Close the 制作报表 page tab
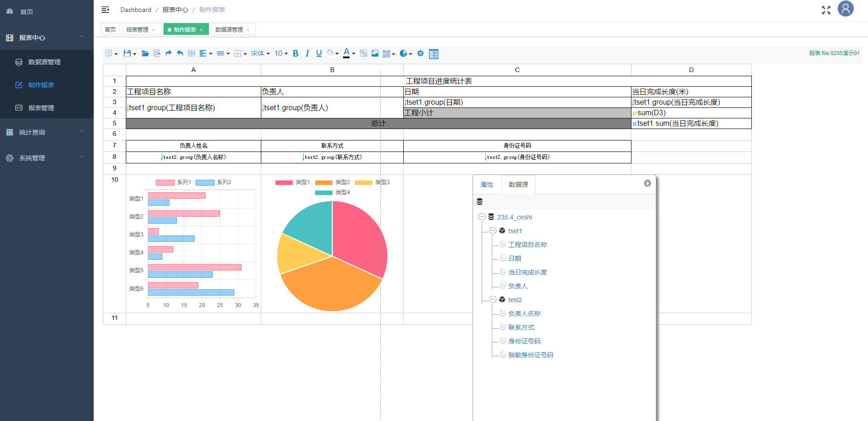 (x=201, y=30)
